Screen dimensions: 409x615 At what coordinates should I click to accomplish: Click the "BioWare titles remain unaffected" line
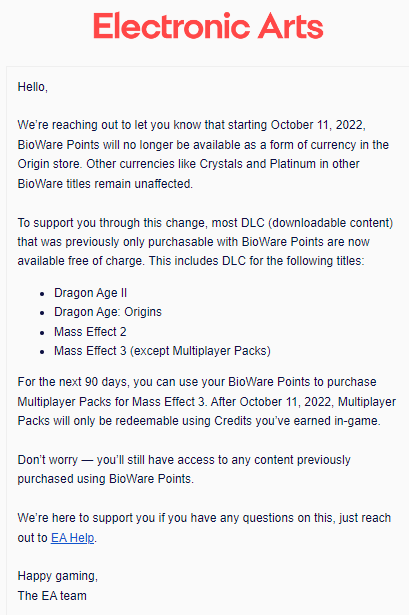105,184
